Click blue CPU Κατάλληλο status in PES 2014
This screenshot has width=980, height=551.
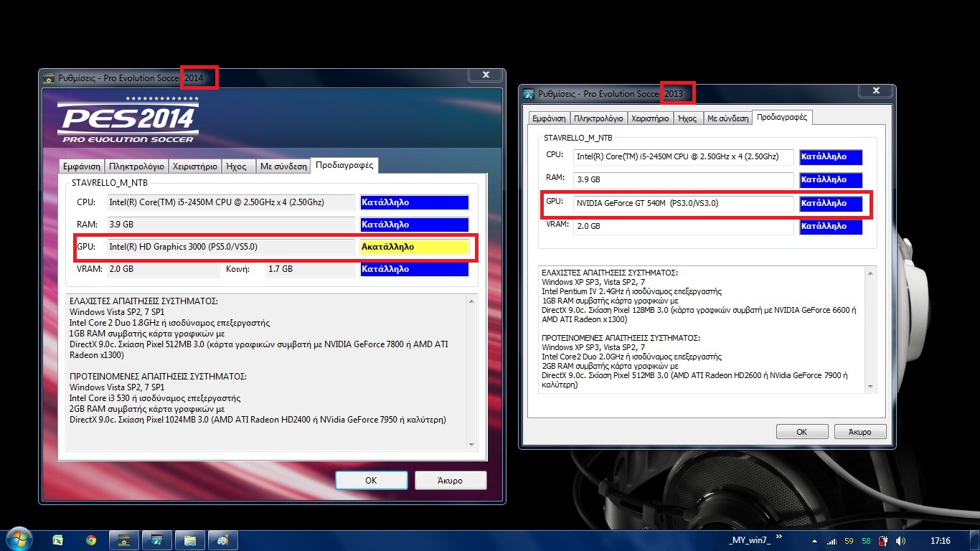click(414, 202)
